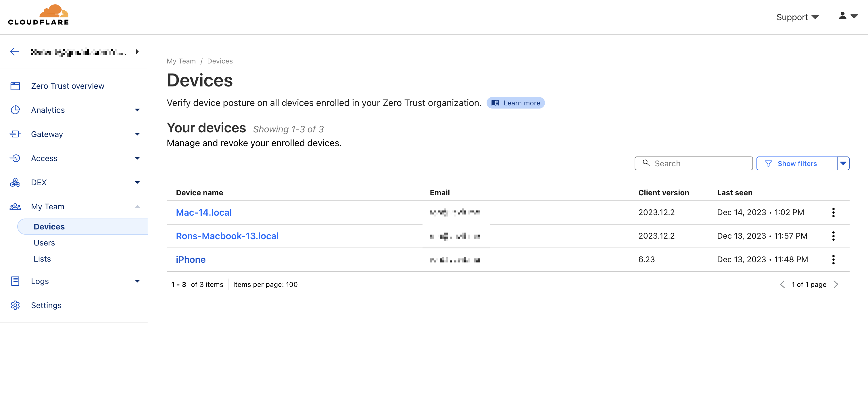This screenshot has height=398, width=868.
Task: Expand the DEX menu arrow
Action: pos(137,183)
